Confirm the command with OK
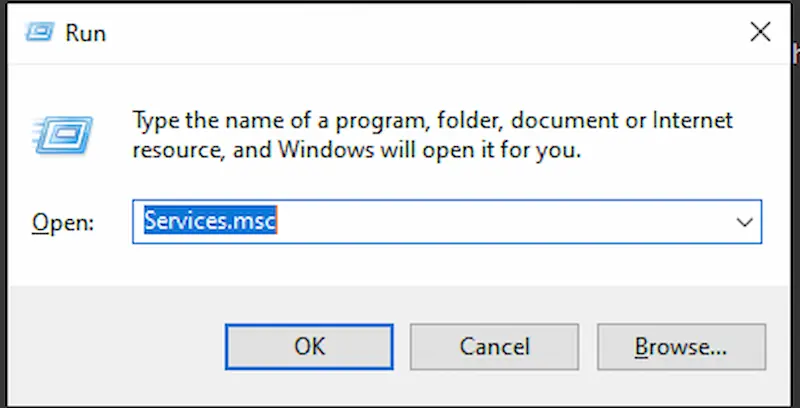 (x=309, y=347)
